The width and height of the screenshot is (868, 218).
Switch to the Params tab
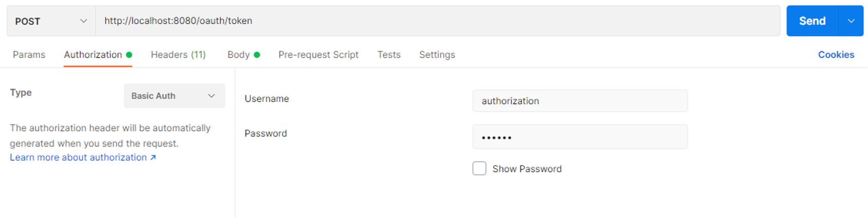pos(29,55)
